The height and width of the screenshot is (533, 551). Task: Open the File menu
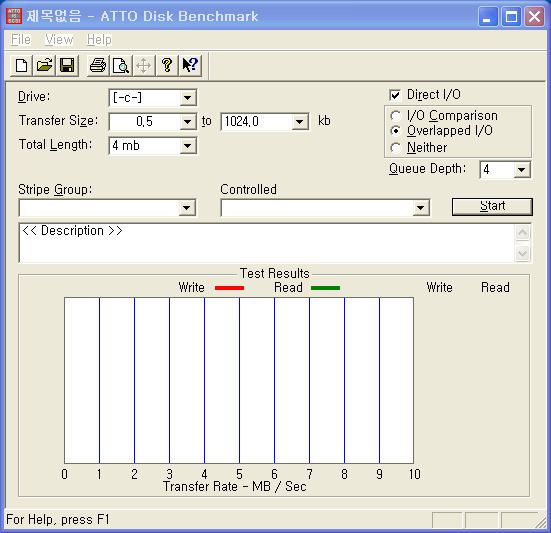21,39
